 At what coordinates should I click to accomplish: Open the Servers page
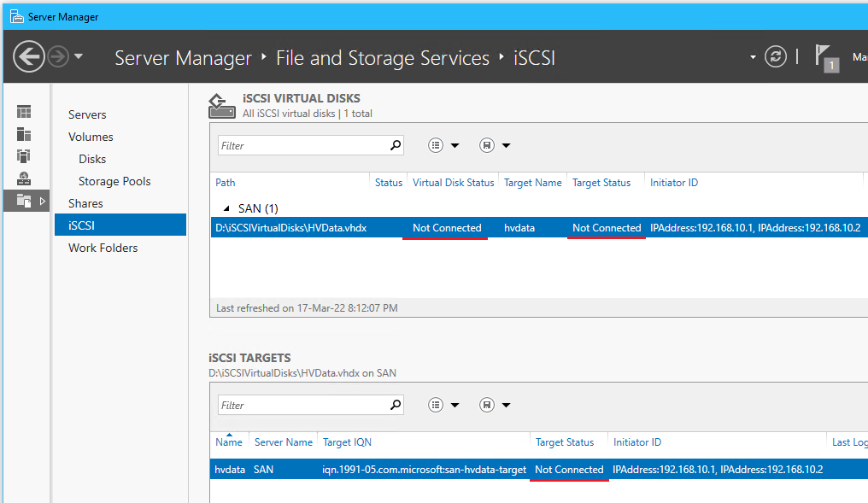tap(87, 114)
